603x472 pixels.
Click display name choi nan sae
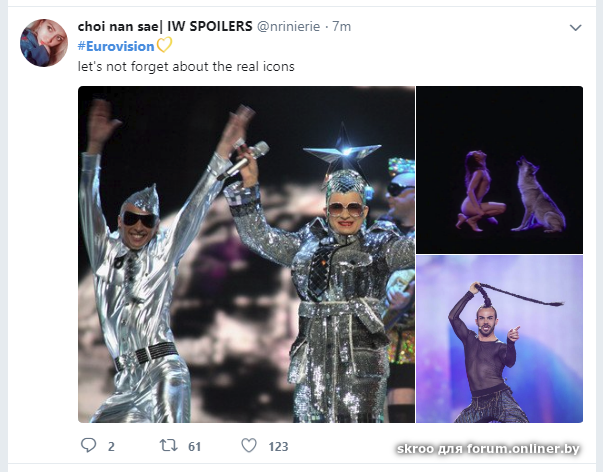coord(118,26)
